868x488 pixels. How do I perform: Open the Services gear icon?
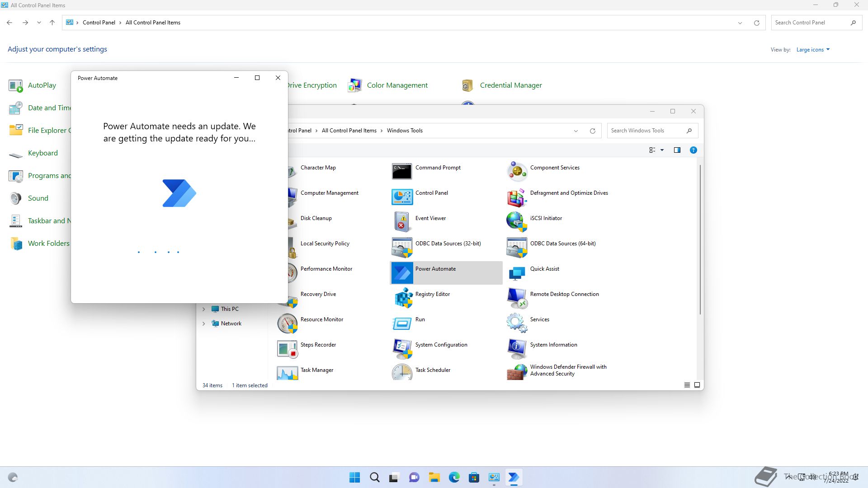click(x=517, y=324)
